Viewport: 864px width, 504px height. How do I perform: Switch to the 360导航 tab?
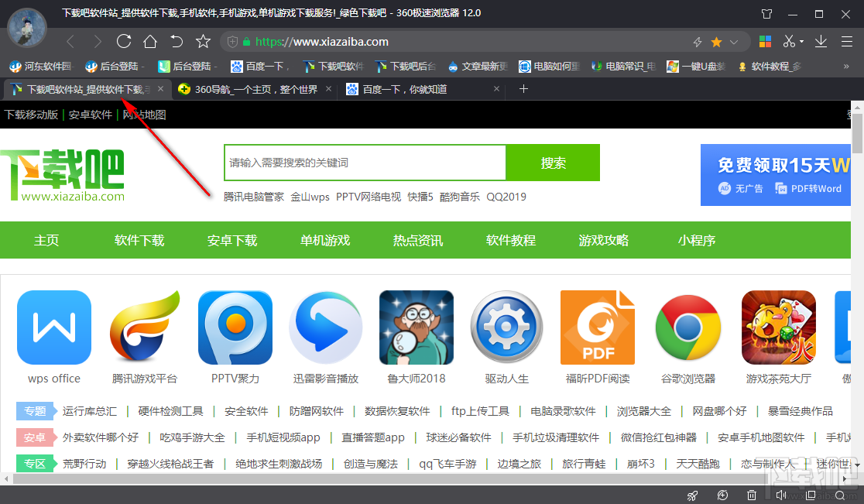(255, 89)
